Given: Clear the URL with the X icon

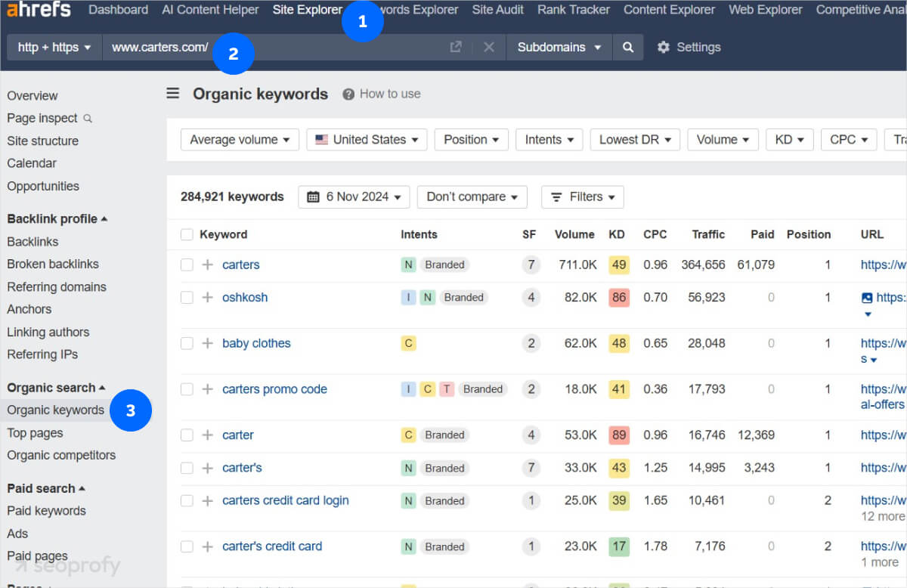Looking at the screenshot, I should coord(489,47).
